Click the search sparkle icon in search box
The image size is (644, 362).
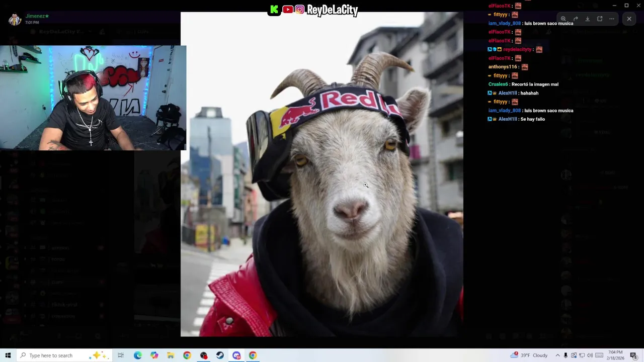pyautogui.click(x=98, y=355)
